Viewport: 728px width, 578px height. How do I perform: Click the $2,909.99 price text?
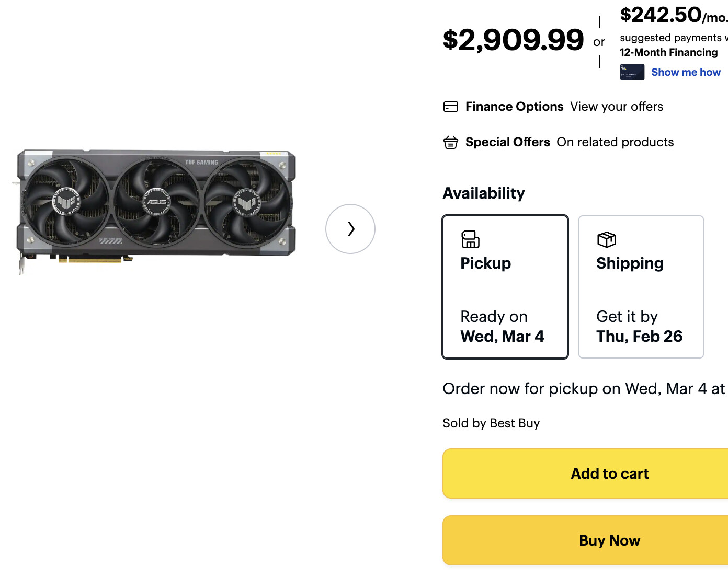click(513, 40)
